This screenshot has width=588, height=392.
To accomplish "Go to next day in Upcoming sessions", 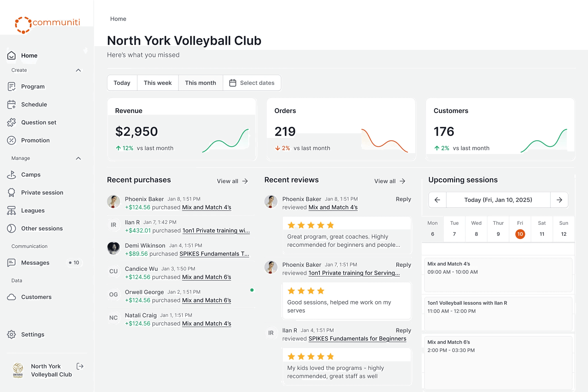I will [559, 200].
